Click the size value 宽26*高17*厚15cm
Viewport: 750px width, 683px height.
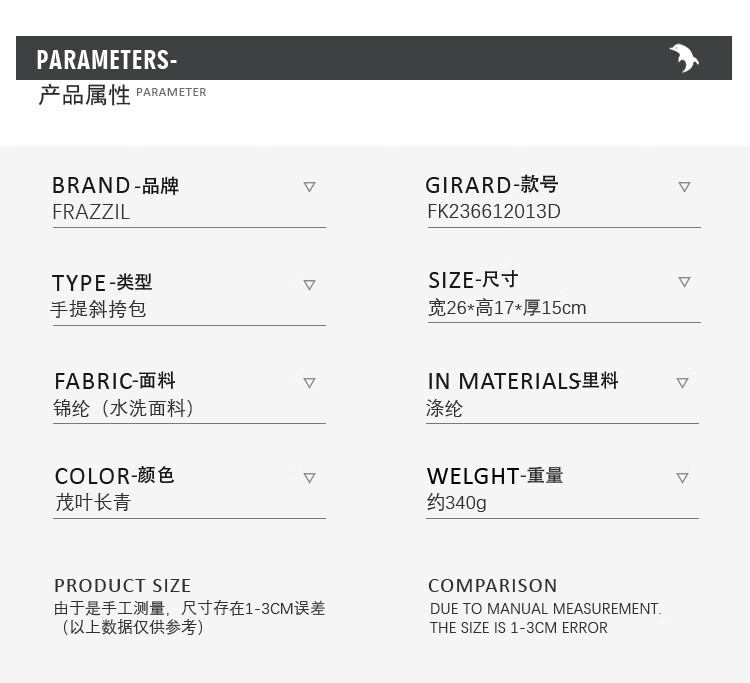pos(507,308)
